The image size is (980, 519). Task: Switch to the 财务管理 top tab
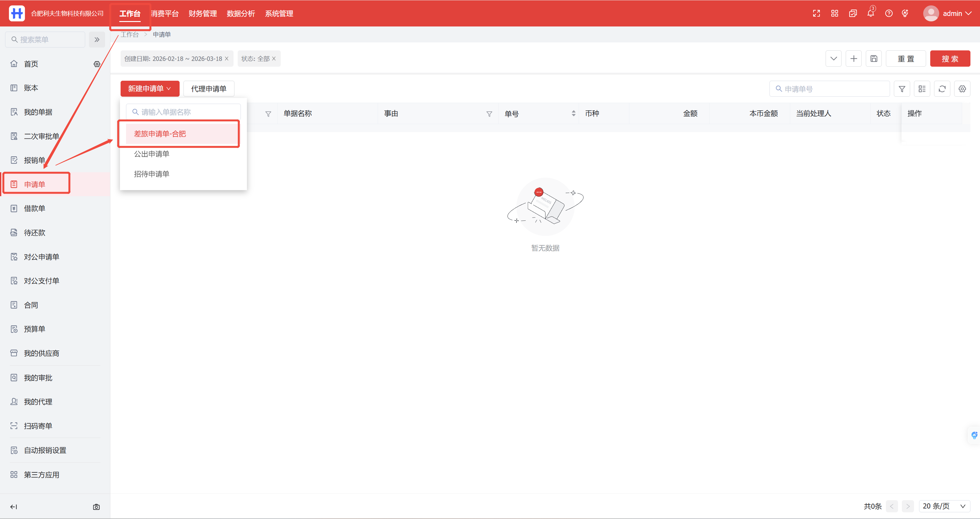point(202,13)
